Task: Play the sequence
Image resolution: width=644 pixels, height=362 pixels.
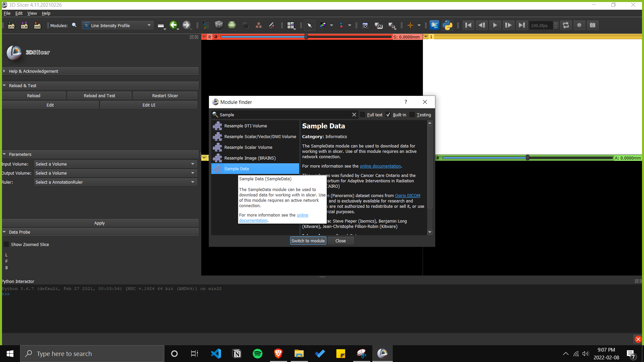Action: click(x=495, y=25)
